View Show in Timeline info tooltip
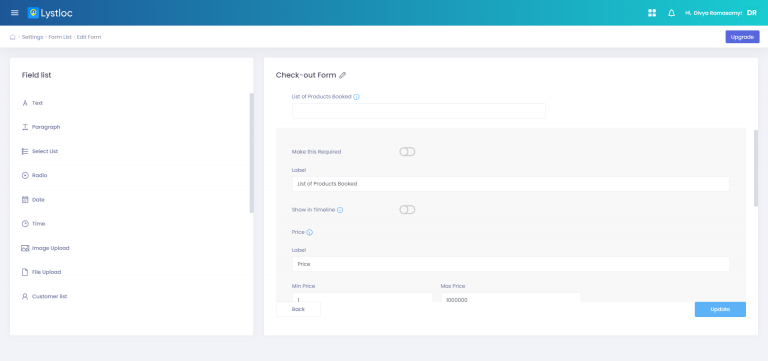 click(x=340, y=210)
